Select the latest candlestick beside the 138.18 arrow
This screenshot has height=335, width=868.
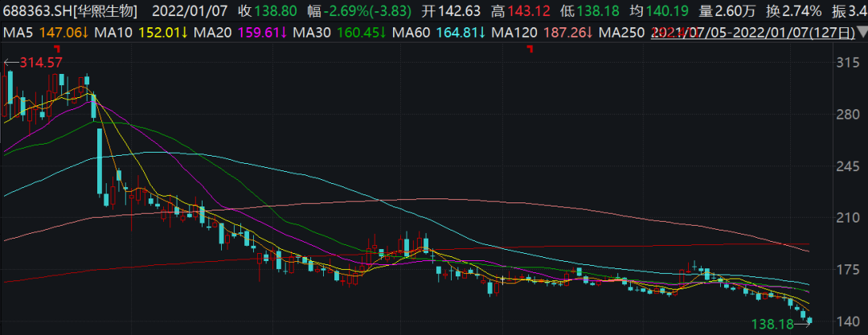tap(810, 320)
